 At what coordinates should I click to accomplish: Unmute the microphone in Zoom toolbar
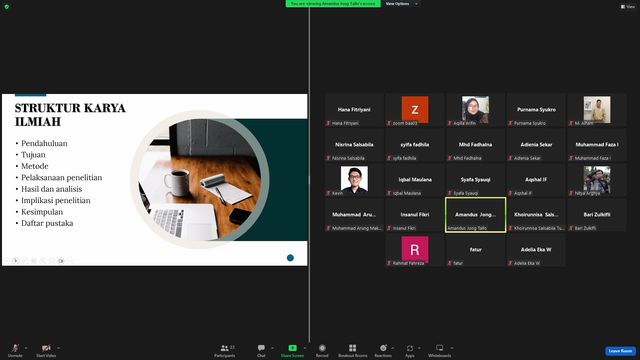15,350
